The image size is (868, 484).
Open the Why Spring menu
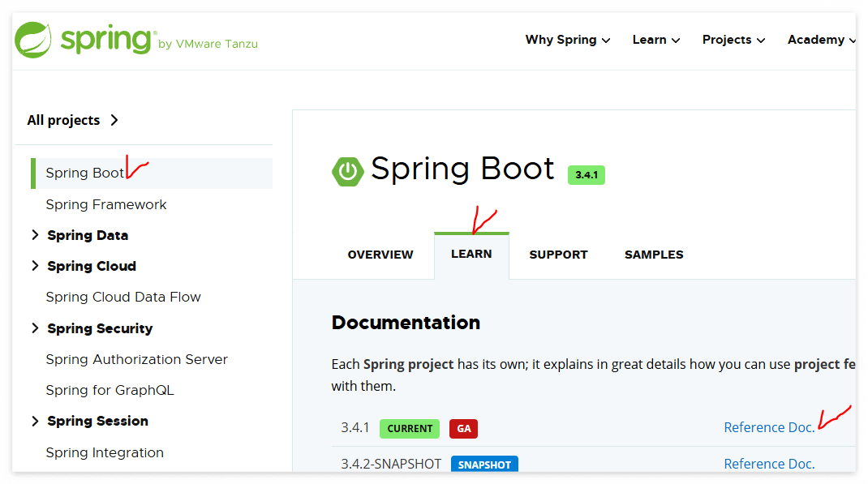(567, 40)
